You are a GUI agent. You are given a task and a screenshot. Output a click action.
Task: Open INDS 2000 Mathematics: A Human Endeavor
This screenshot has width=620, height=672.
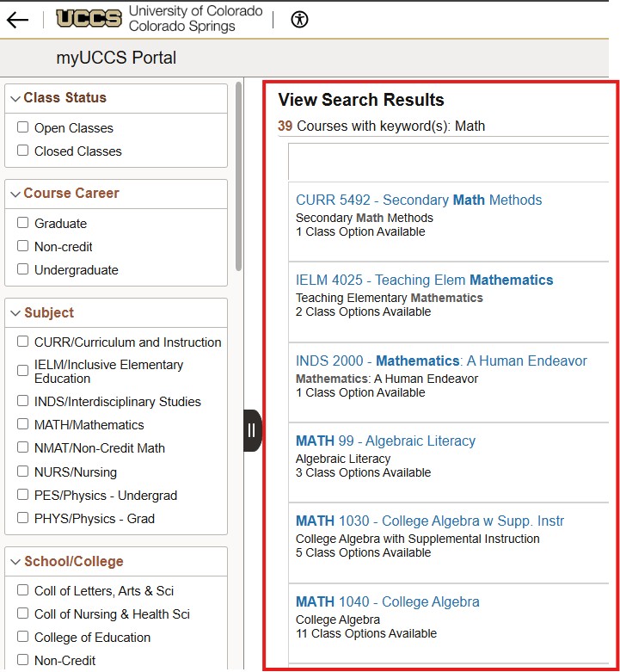point(441,361)
